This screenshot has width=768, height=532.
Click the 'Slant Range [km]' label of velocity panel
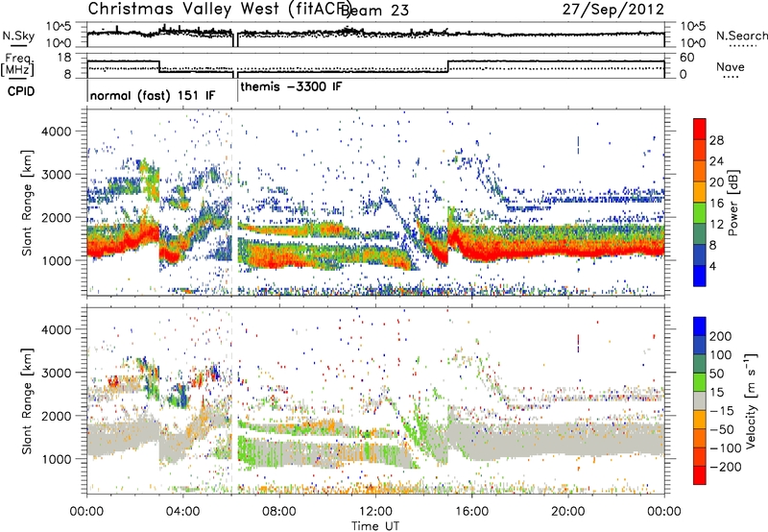click(x=27, y=401)
